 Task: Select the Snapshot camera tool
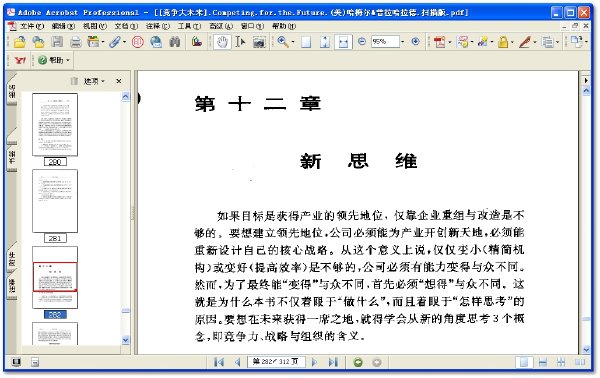[x=259, y=42]
